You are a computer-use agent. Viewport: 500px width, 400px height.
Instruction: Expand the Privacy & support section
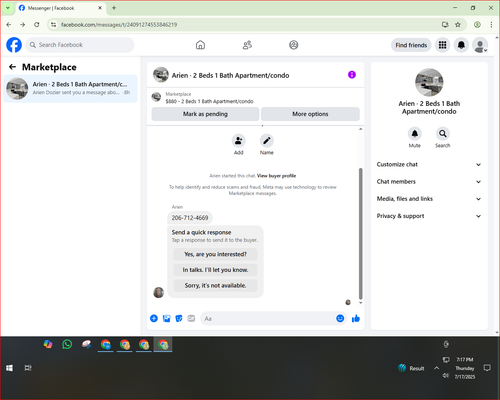point(429,216)
